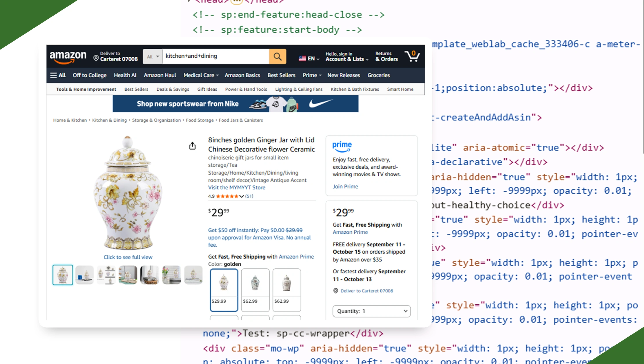Open the shopping cart icon
This screenshot has width=644, height=364.
pos(412,56)
